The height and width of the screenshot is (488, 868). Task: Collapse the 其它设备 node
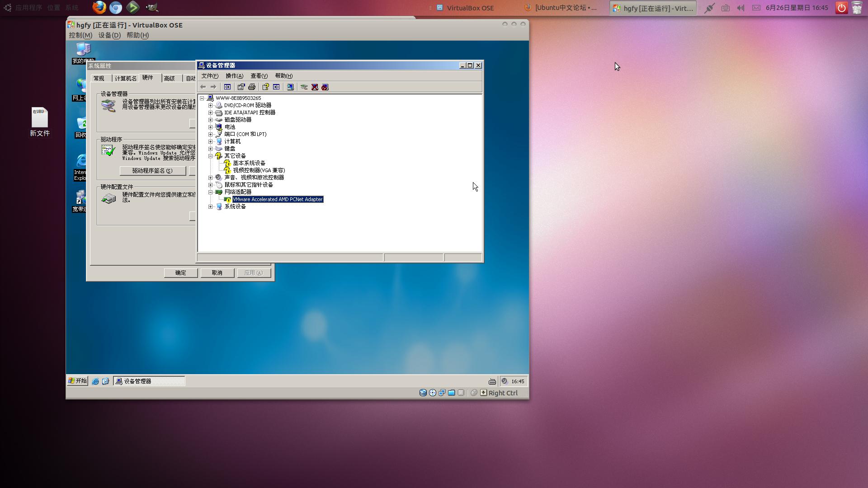(210, 156)
